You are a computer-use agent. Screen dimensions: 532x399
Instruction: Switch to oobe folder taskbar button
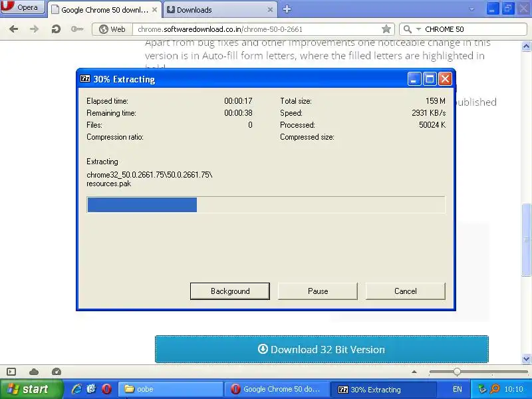[x=171, y=389]
